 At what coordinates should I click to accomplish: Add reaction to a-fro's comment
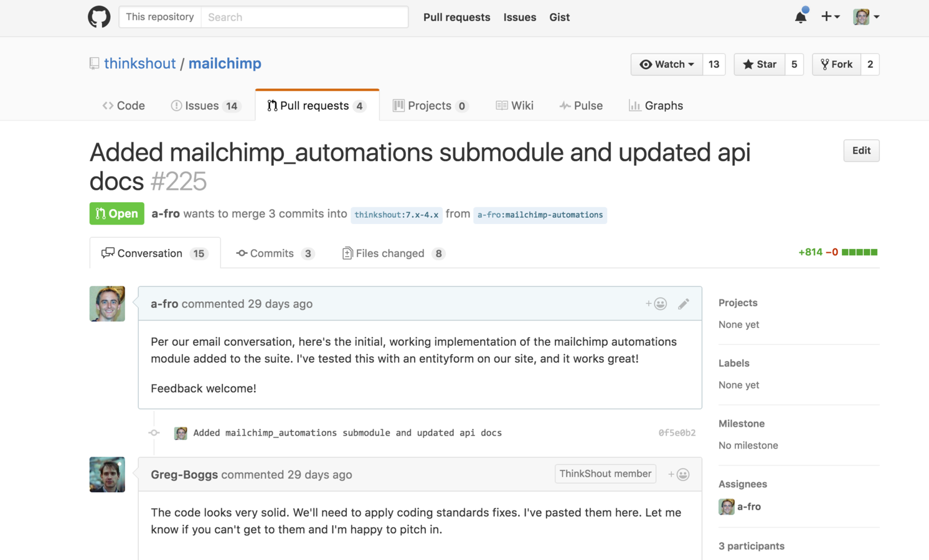coord(656,304)
